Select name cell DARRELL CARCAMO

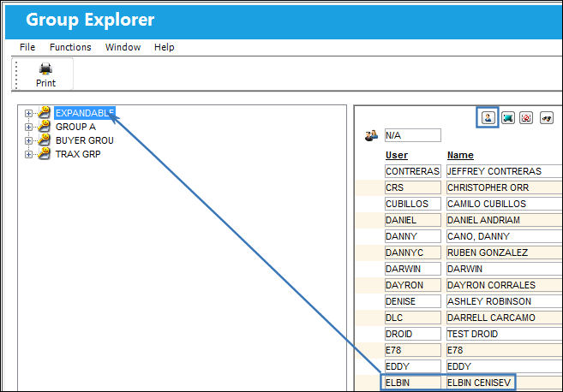[x=505, y=318]
